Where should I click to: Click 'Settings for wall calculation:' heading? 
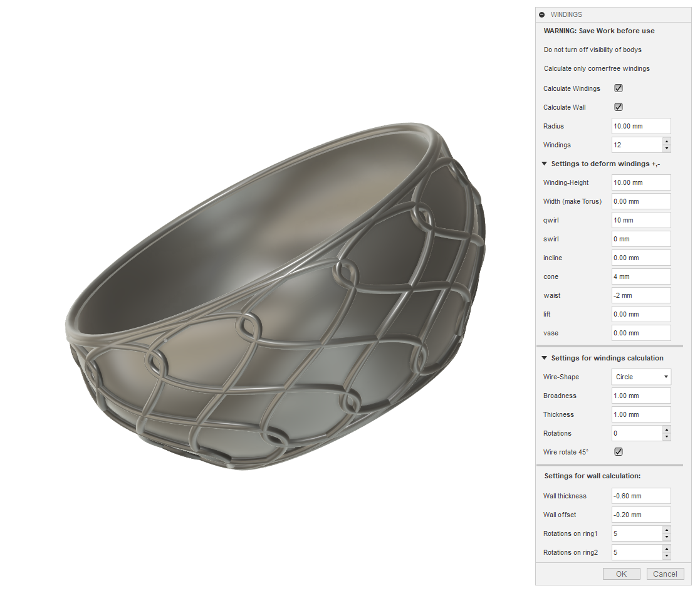592,476
